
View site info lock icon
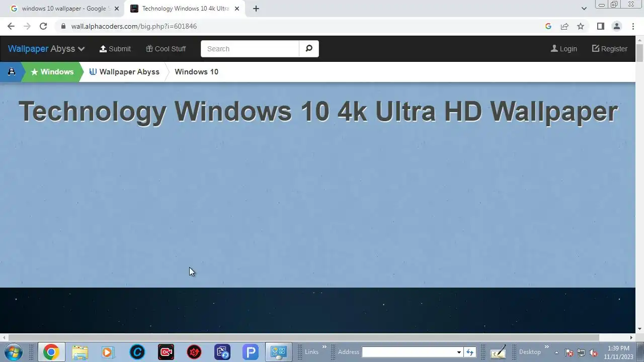pyautogui.click(x=63, y=26)
